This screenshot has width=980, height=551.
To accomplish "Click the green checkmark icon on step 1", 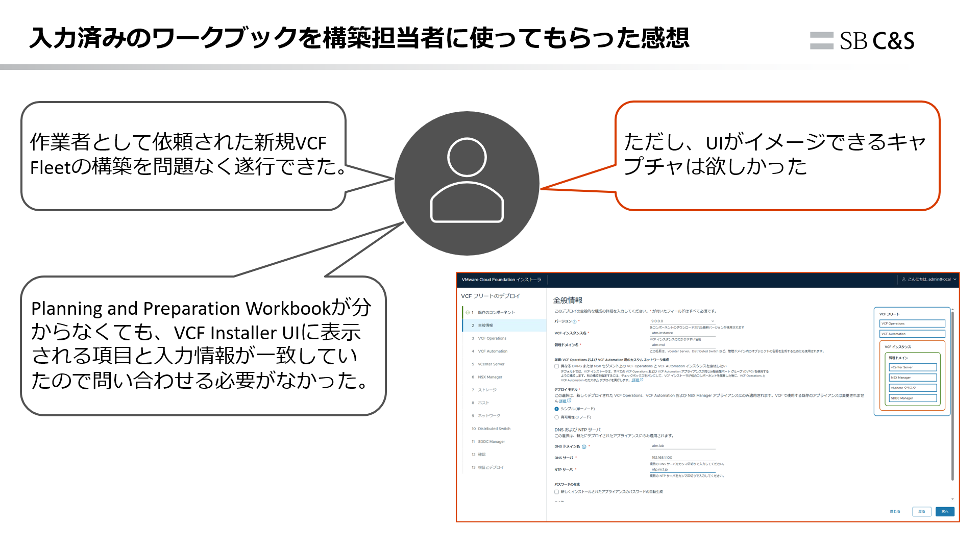I will 468,312.
